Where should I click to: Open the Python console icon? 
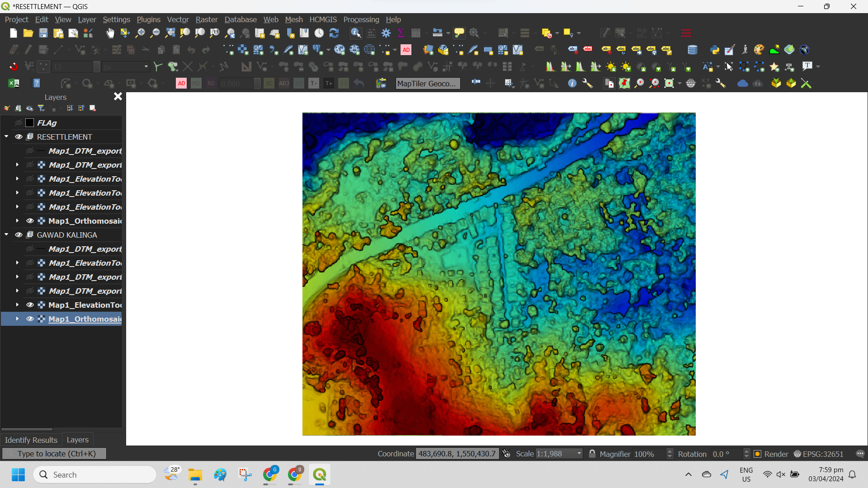click(714, 50)
